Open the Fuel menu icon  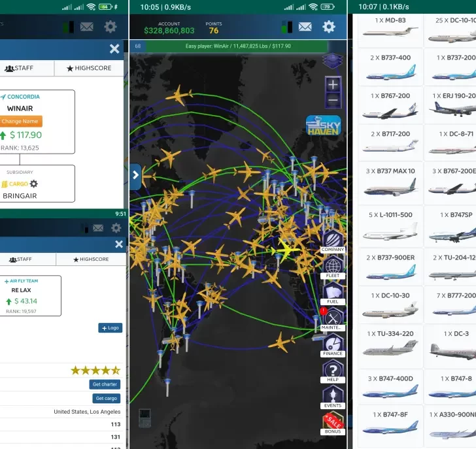coord(333,292)
